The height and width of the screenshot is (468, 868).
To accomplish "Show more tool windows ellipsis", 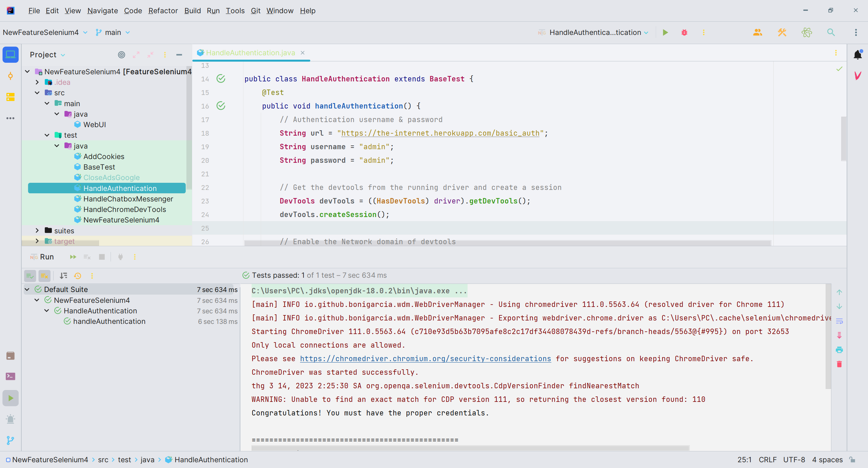I will pyautogui.click(x=11, y=118).
